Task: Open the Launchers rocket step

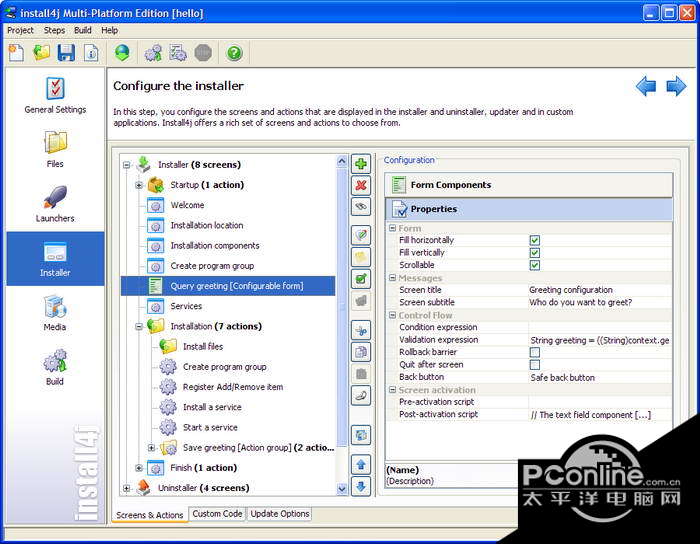Action: tap(55, 204)
